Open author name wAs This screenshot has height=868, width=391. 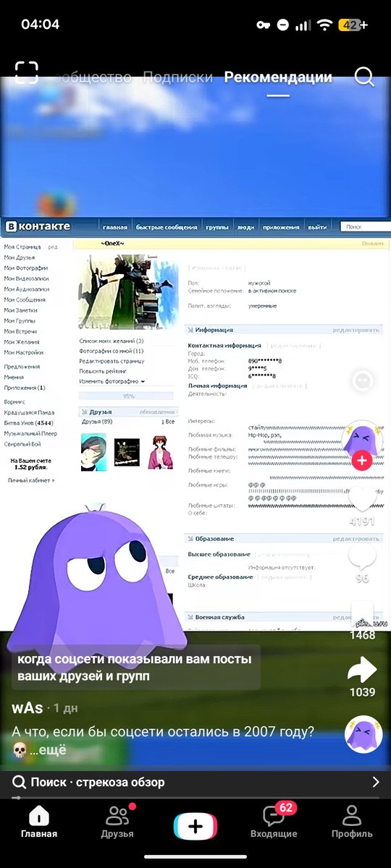[27, 707]
